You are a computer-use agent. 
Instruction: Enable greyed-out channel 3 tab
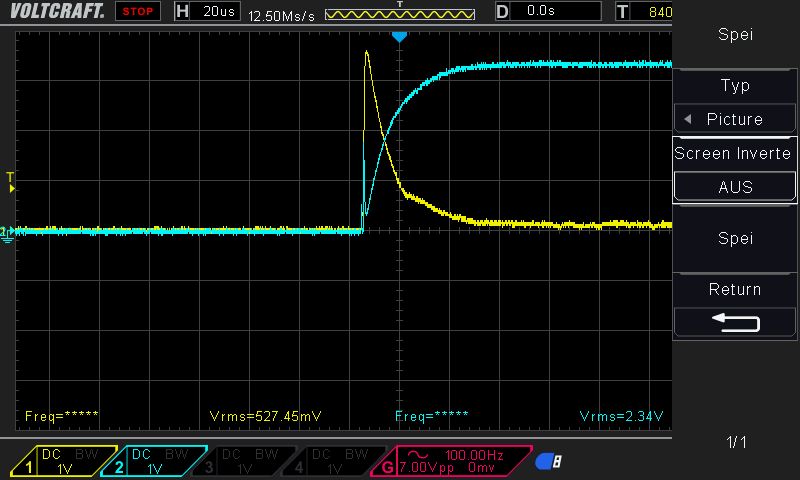(244, 461)
